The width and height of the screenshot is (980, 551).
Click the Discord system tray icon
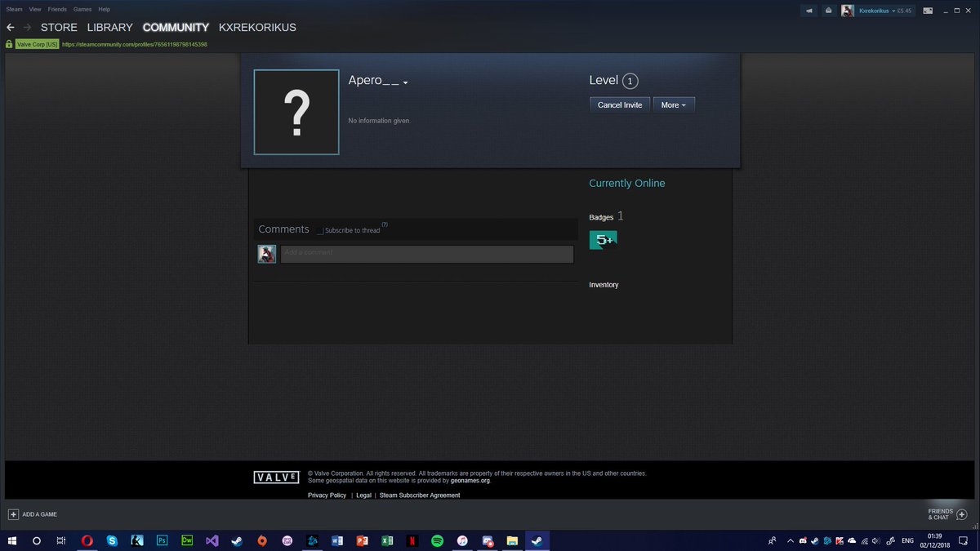point(803,540)
